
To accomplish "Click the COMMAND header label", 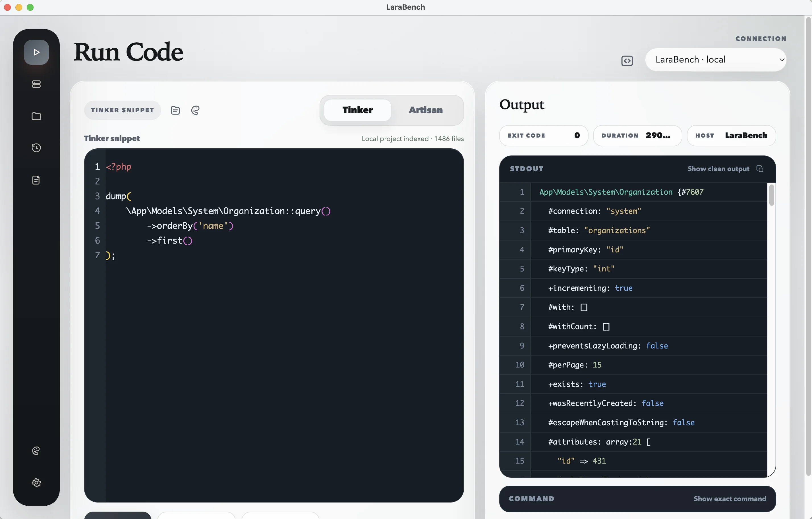I will [531, 499].
